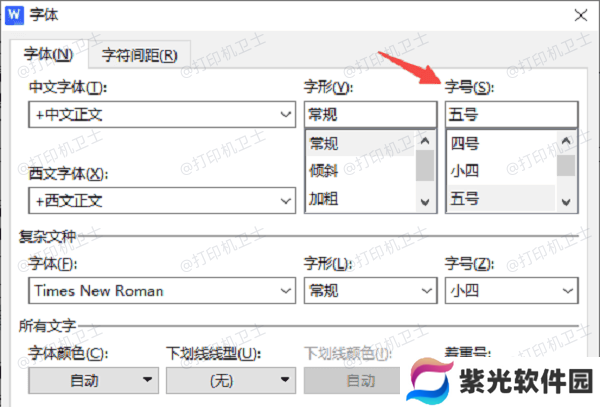Select 四号 in the 字号 list
Image resolution: width=600 pixels, height=407 pixels.
click(x=501, y=144)
